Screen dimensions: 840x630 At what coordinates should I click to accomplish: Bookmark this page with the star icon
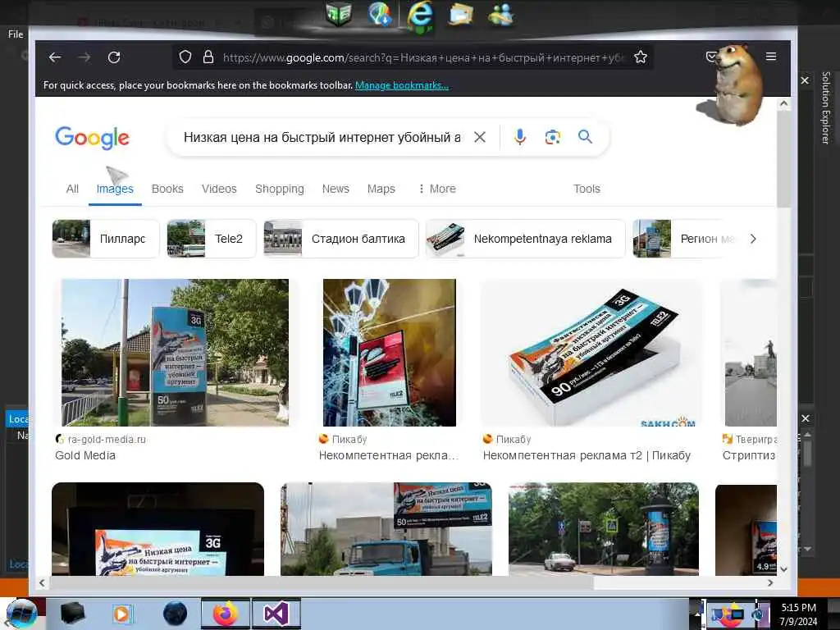coord(640,57)
